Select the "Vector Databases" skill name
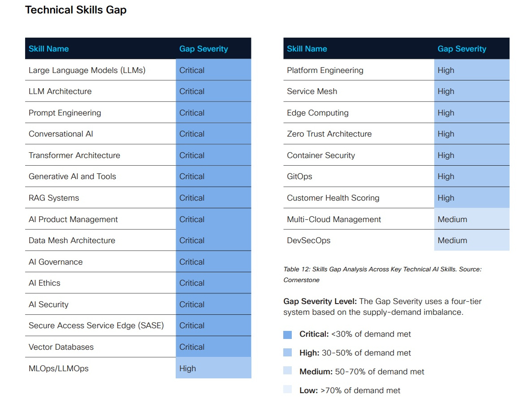This screenshot has height=403, width=532. coord(61,347)
